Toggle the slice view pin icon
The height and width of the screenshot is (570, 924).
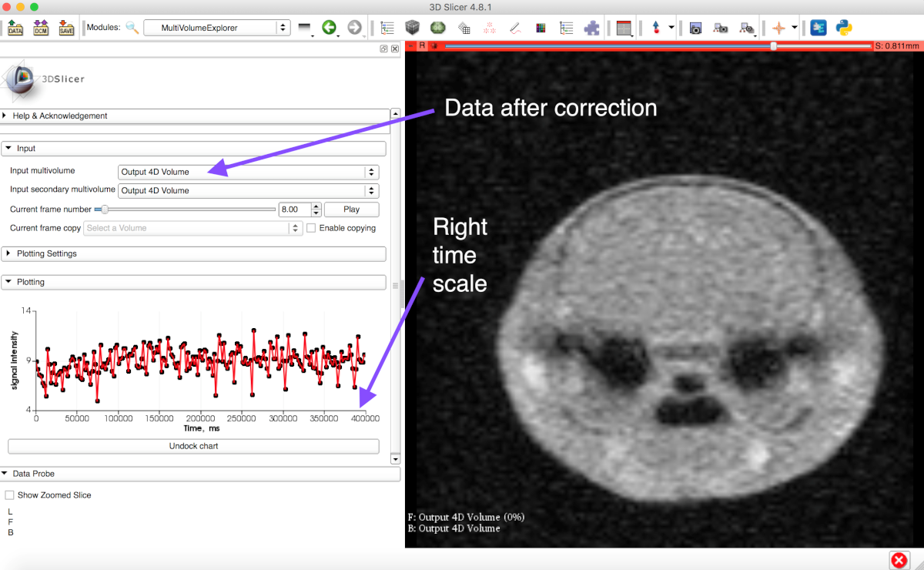pyautogui.click(x=411, y=46)
